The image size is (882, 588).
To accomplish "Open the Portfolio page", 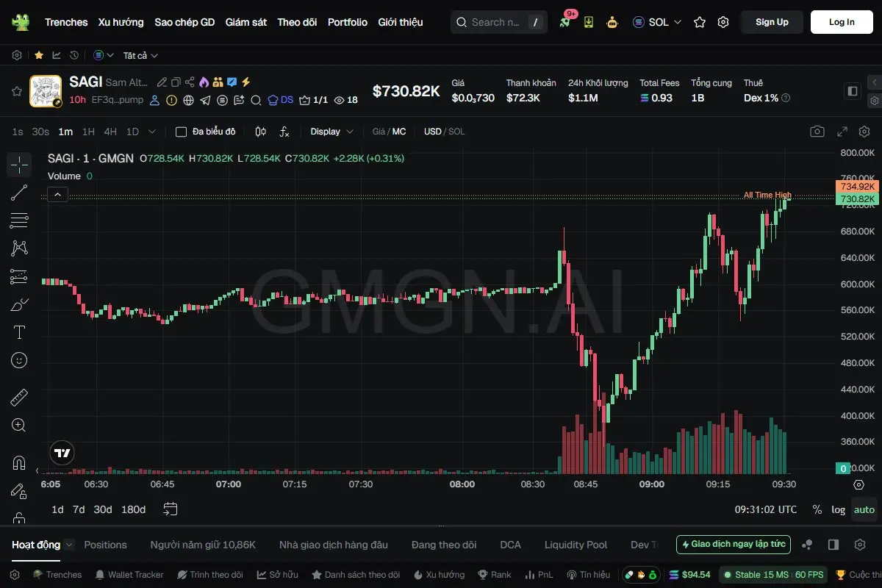I will click(x=348, y=22).
